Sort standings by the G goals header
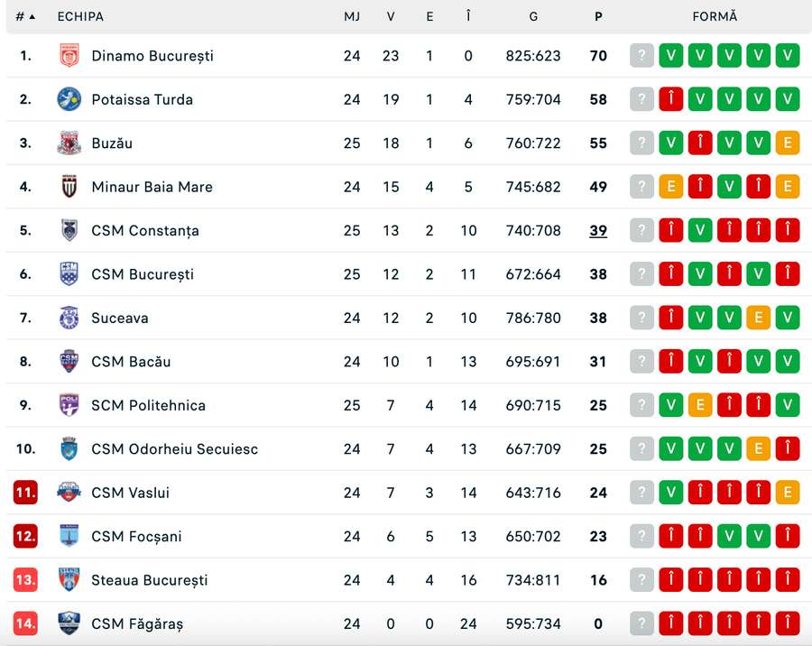Screen dimensions: 812x646 coord(533,16)
